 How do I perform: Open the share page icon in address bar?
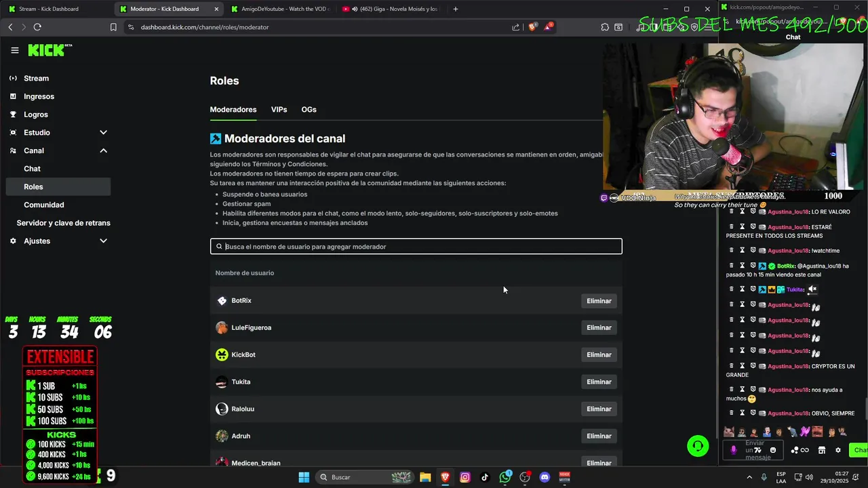(516, 27)
